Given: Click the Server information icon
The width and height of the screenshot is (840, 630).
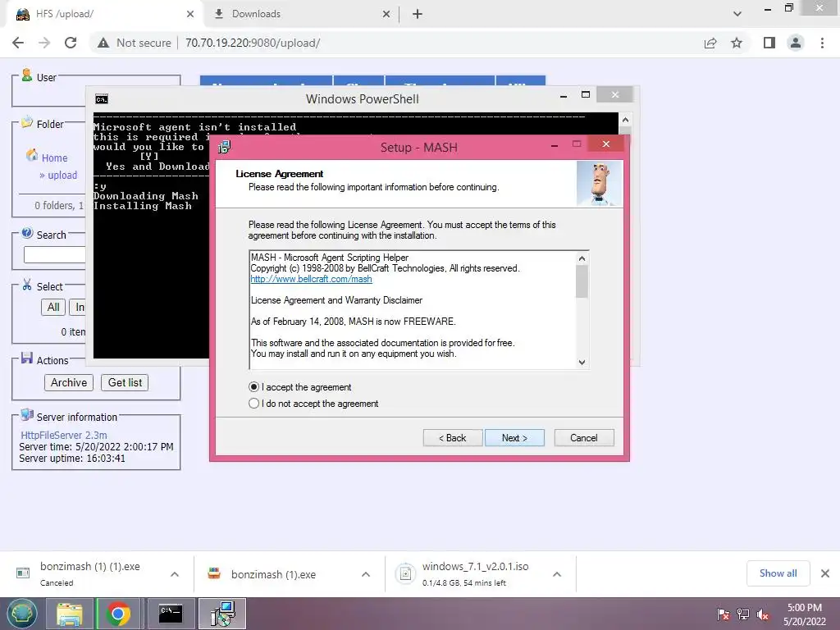Looking at the screenshot, I should coord(27,414).
